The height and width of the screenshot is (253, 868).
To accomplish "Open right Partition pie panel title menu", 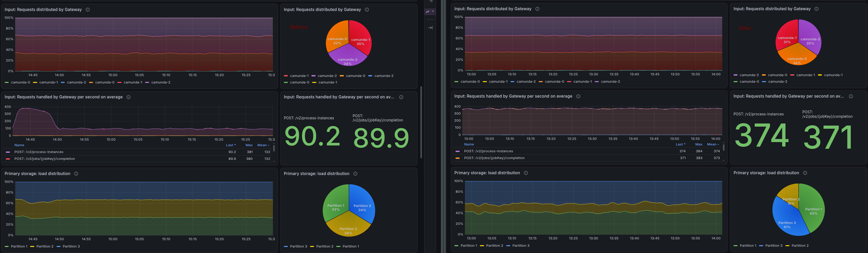I will (766, 173).
